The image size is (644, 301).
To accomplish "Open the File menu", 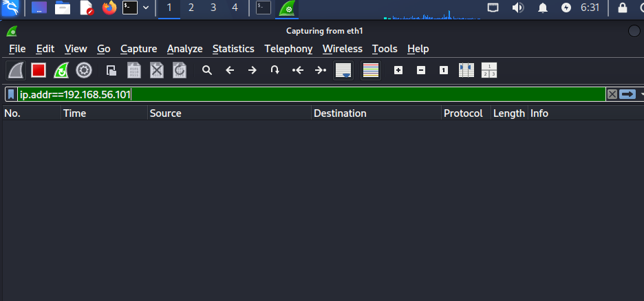I will pyautogui.click(x=17, y=49).
